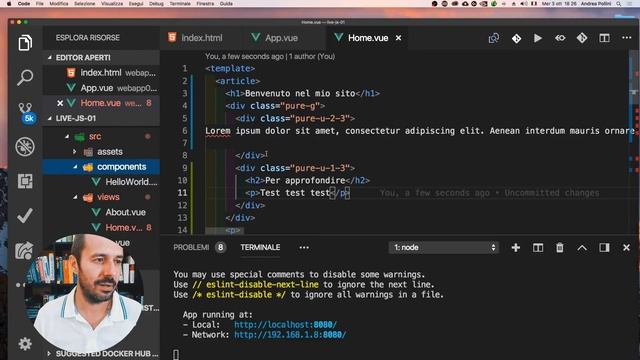640x360 pixels.
Task: Open the Explorer files icon in activity bar
Action: [25, 43]
